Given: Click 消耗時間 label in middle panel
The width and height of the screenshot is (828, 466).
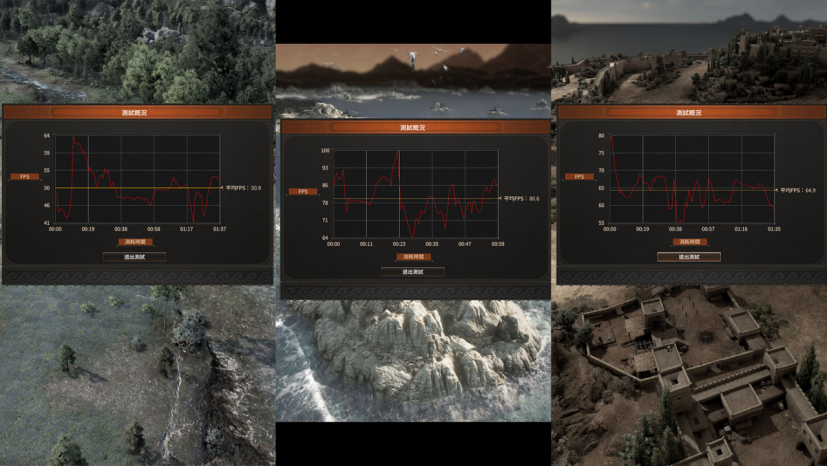Looking at the screenshot, I should (413, 257).
